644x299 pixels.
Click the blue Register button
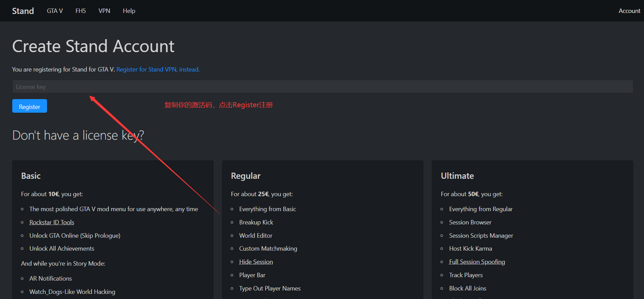(x=30, y=106)
